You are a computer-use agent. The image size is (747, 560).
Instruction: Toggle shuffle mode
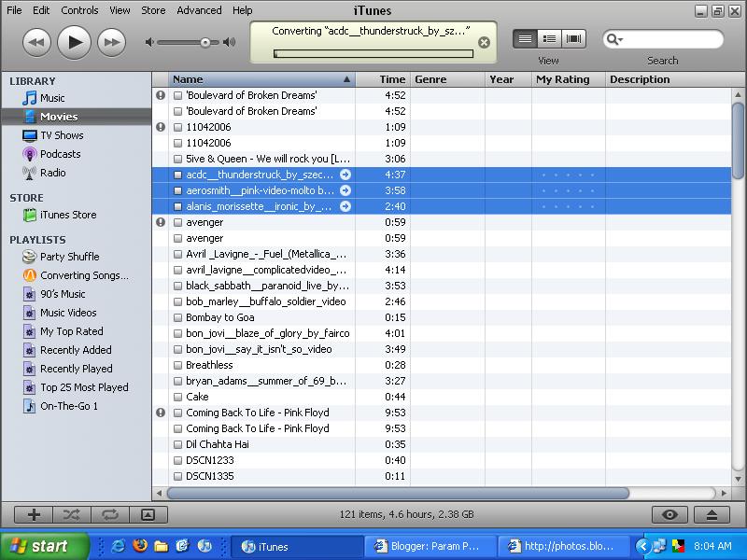coord(72,515)
